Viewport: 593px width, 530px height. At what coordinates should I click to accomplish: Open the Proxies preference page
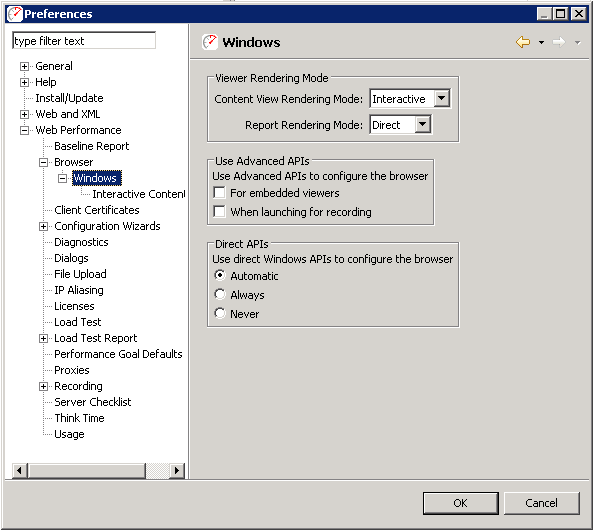(x=72, y=370)
